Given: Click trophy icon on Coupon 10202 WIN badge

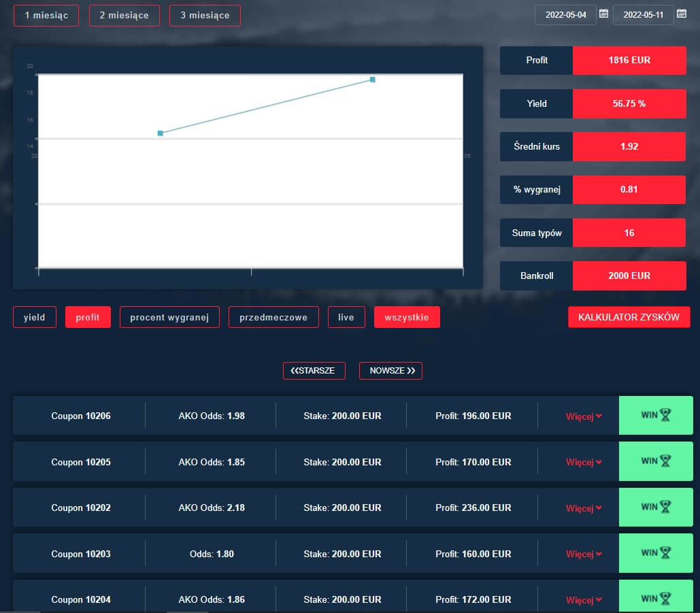Looking at the screenshot, I should click(665, 507).
